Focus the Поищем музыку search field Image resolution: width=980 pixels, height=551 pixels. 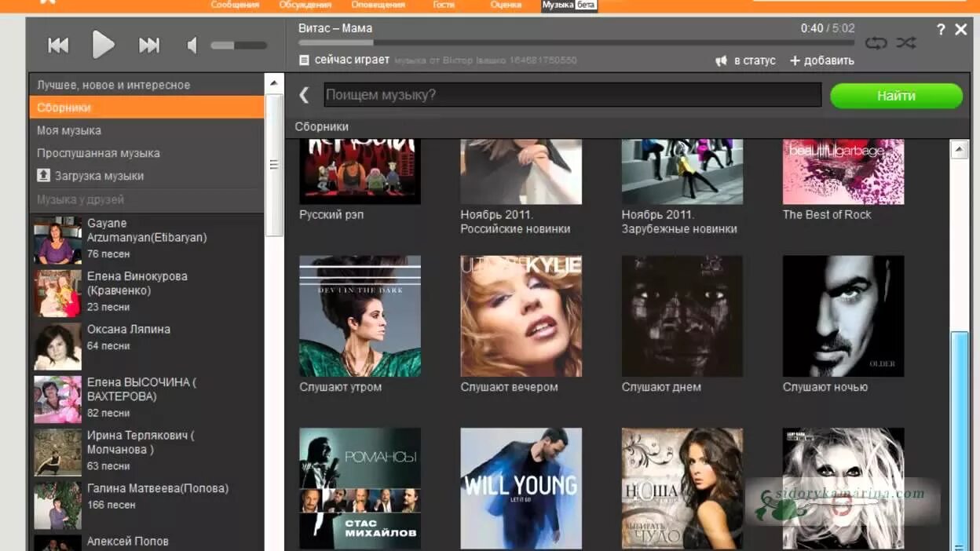point(572,95)
